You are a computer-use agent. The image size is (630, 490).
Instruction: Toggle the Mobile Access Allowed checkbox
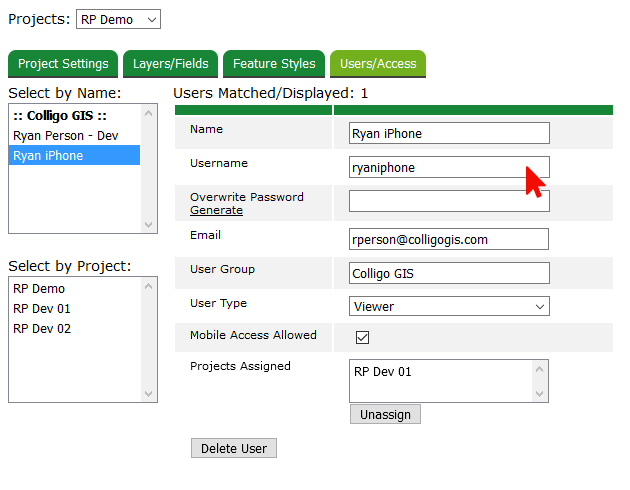[x=363, y=337]
